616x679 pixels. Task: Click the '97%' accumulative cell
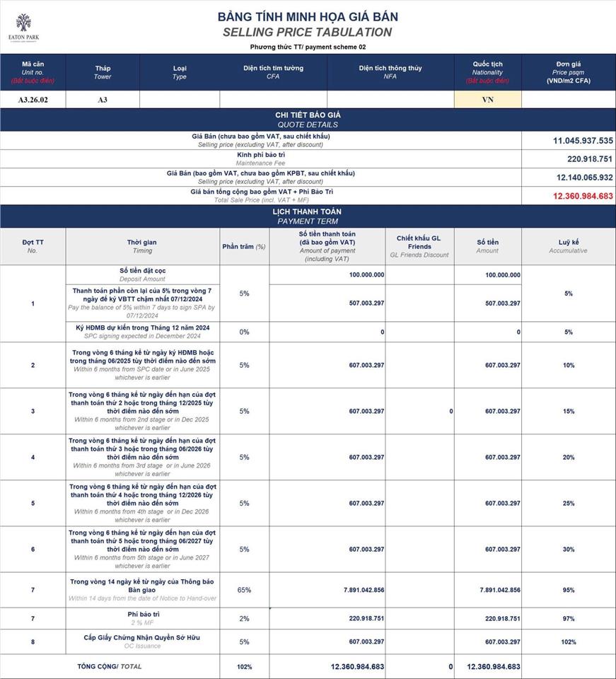pyautogui.click(x=569, y=619)
